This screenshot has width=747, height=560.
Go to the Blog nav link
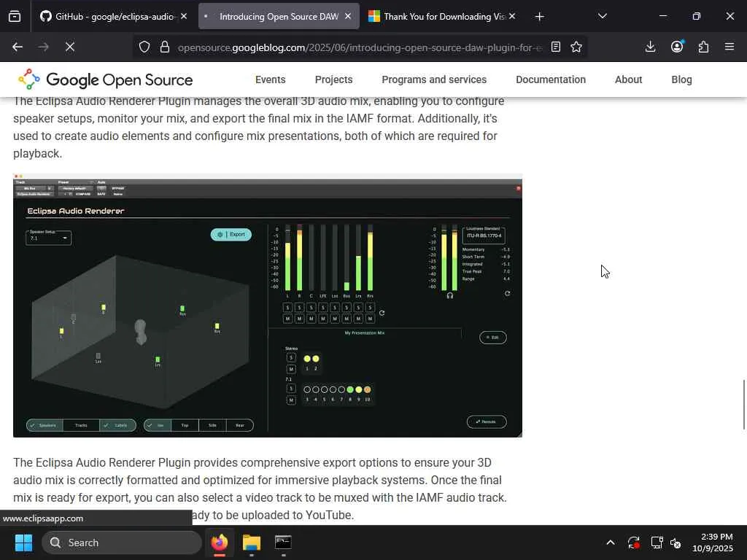tap(681, 79)
